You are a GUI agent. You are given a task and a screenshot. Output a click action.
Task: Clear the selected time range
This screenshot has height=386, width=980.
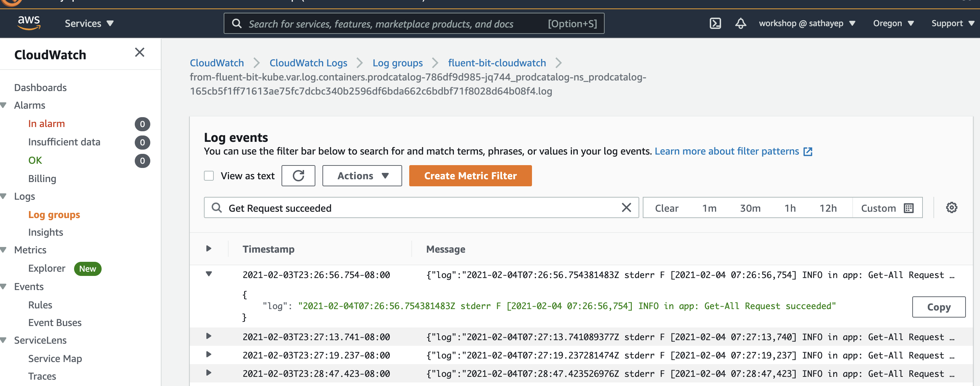666,208
